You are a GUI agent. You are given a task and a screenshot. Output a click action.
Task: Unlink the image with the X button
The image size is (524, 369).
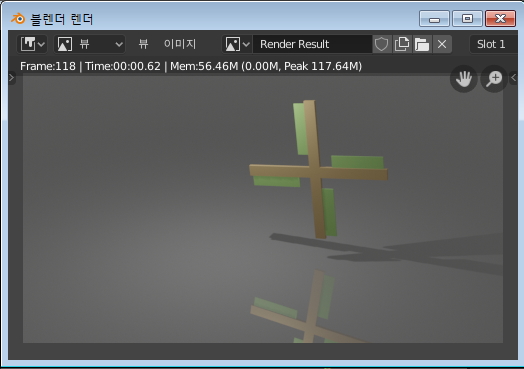pyautogui.click(x=442, y=44)
